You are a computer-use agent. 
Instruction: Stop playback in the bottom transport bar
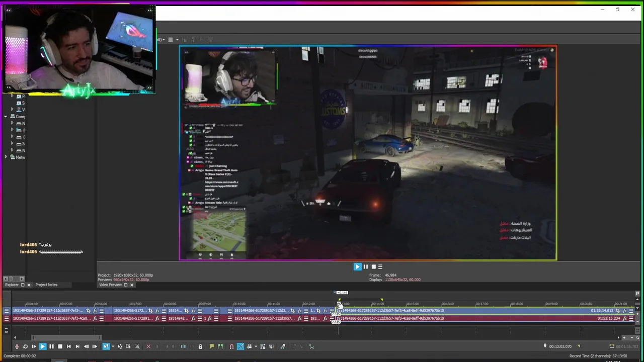pyautogui.click(x=60, y=346)
